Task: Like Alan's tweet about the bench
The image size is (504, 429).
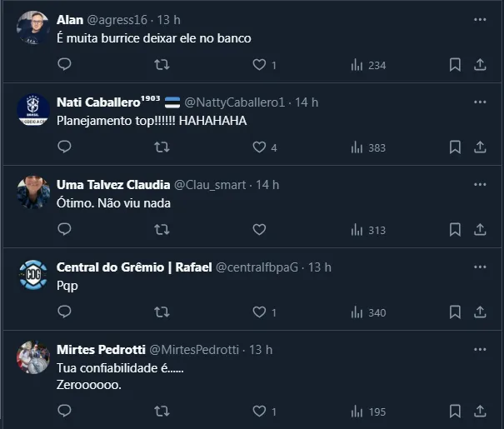Action: pyautogui.click(x=259, y=64)
